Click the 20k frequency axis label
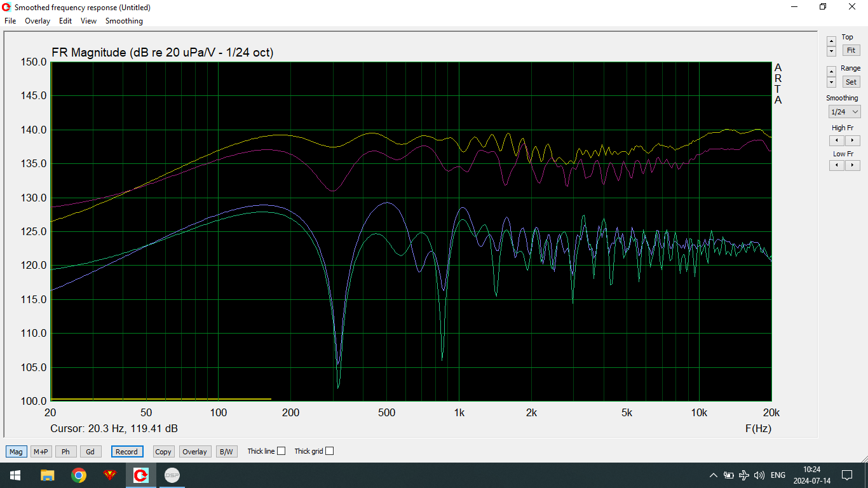This screenshot has height=488, width=868. point(771,412)
